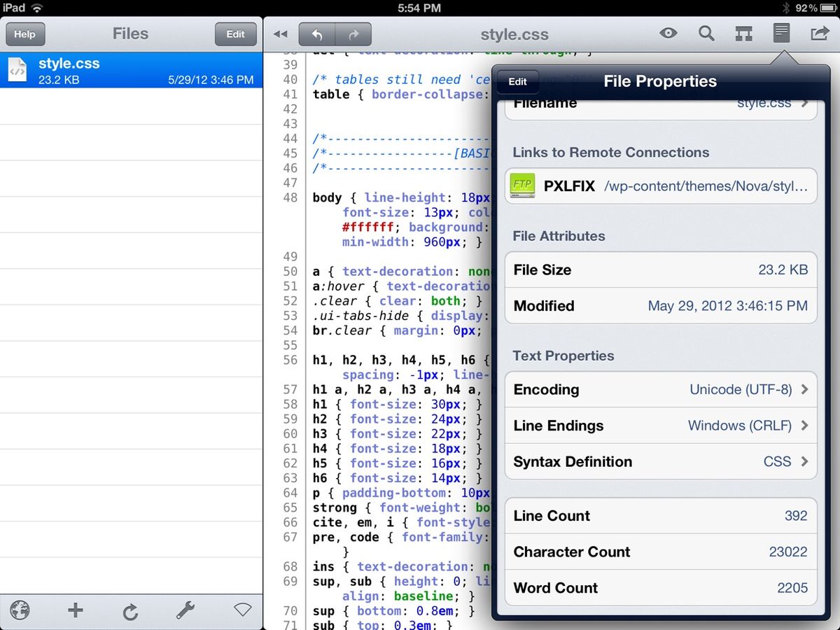The height and width of the screenshot is (630, 840).
Task: Open search using the magnifier icon
Action: click(x=706, y=33)
